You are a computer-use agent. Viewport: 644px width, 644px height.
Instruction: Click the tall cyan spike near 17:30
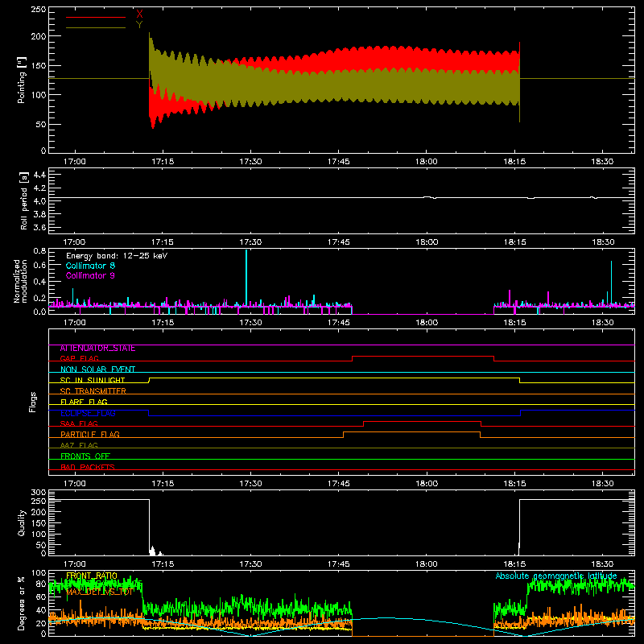coord(246,277)
